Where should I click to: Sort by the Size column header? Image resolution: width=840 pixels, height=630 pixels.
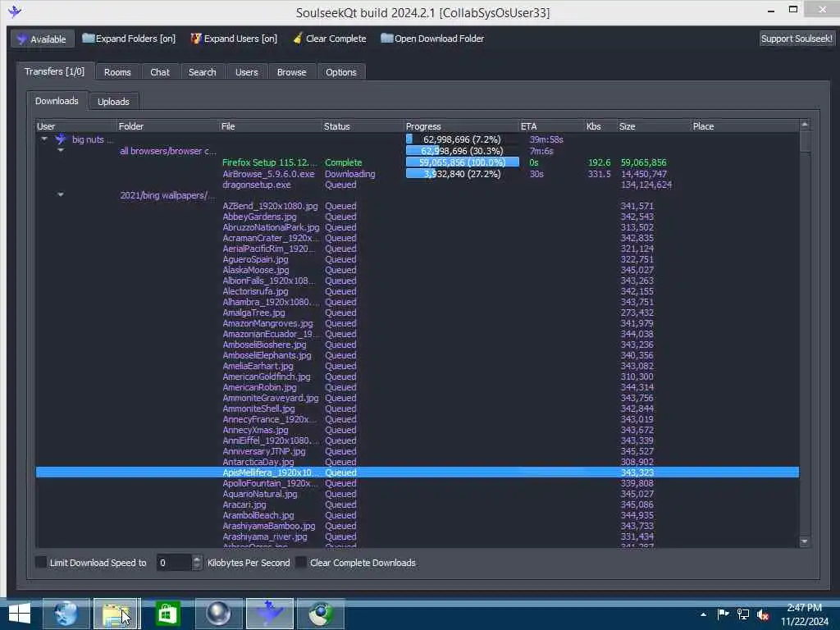point(654,126)
